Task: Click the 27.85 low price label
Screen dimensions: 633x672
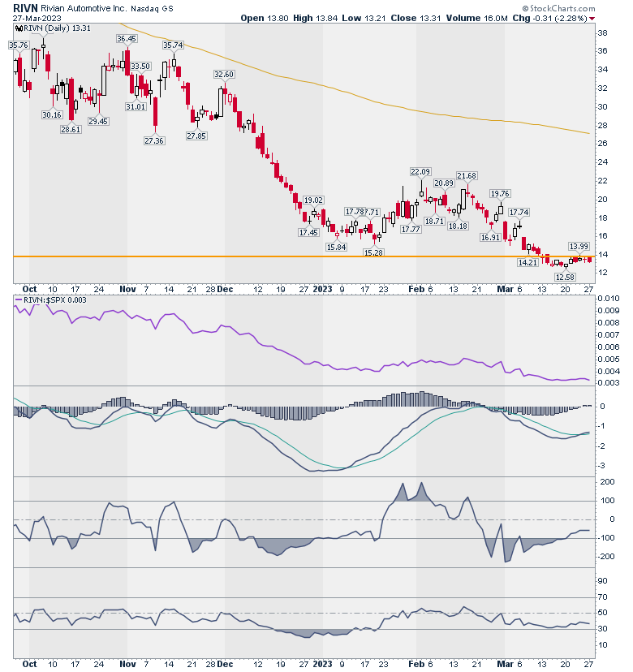Action: click(x=196, y=136)
